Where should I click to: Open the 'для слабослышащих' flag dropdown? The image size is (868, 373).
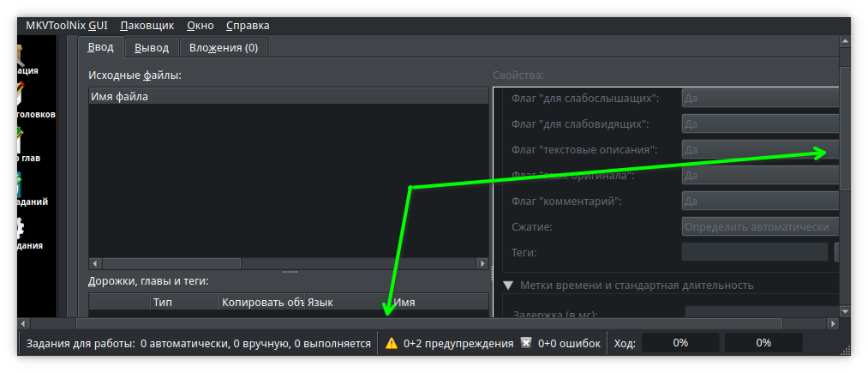tap(759, 99)
